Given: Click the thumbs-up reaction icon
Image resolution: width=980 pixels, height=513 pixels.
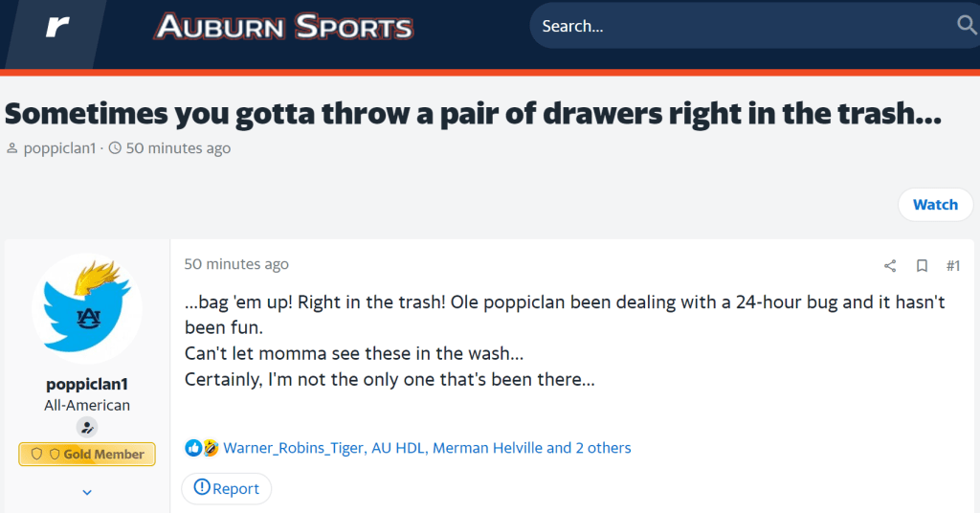Looking at the screenshot, I should [193, 448].
